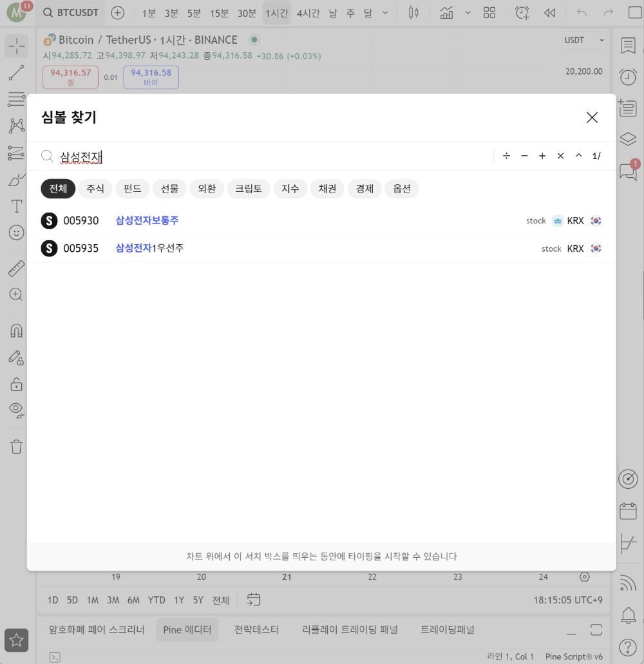Close the 심볼 찾기 dialog
Viewport: 644px width, 664px height.
tap(592, 117)
